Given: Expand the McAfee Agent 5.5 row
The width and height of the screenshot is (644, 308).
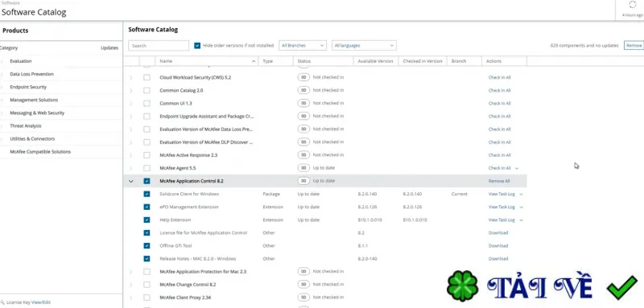Looking at the screenshot, I should pos(131,168).
